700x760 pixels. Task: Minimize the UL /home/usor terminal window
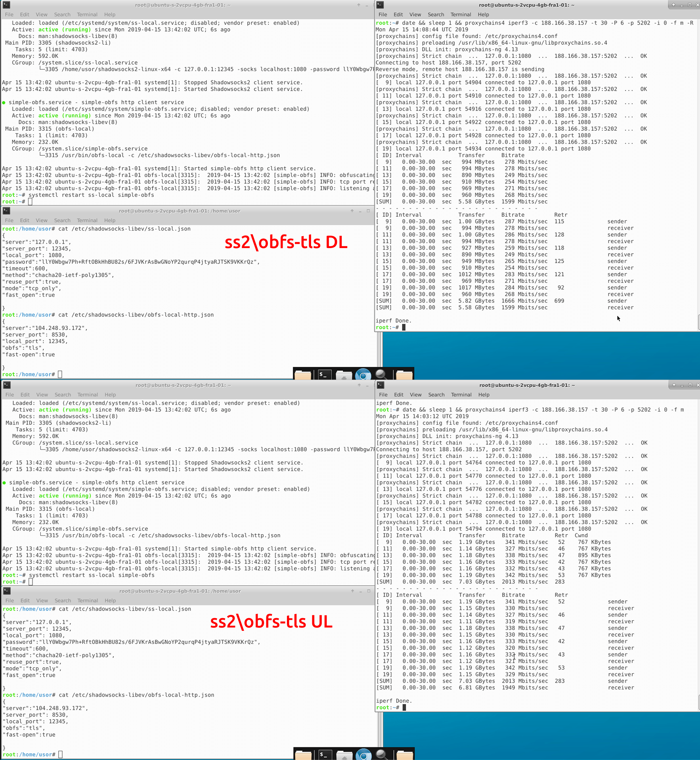[x=360, y=591]
